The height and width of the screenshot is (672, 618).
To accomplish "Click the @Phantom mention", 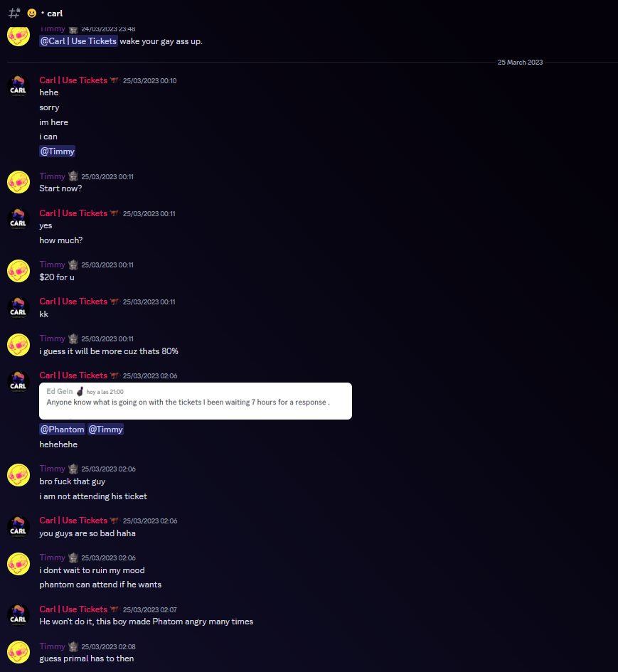I will tap(62, 430).
